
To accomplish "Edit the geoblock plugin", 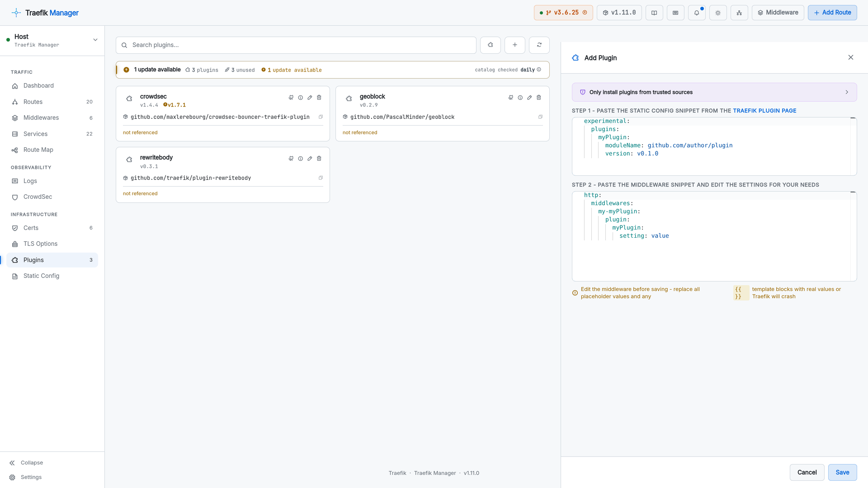I will [529, 98].
